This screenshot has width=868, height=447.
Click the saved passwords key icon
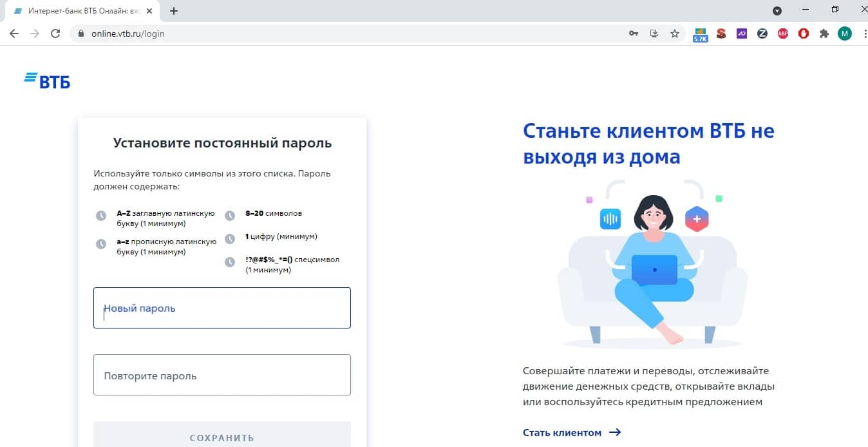[634, 33]
